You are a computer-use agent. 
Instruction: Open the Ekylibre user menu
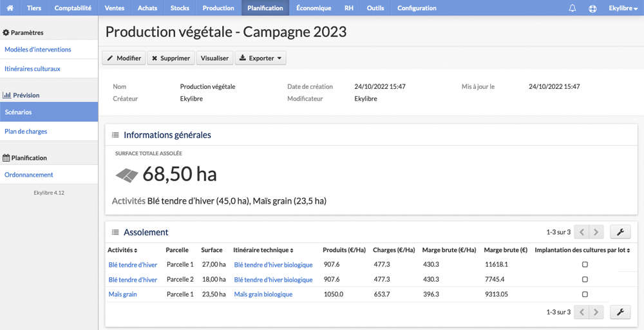[623, 8]
